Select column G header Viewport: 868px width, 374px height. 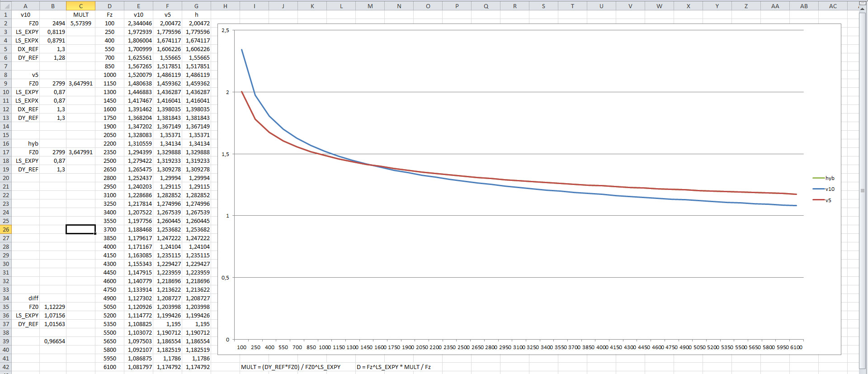coord(196,6)
